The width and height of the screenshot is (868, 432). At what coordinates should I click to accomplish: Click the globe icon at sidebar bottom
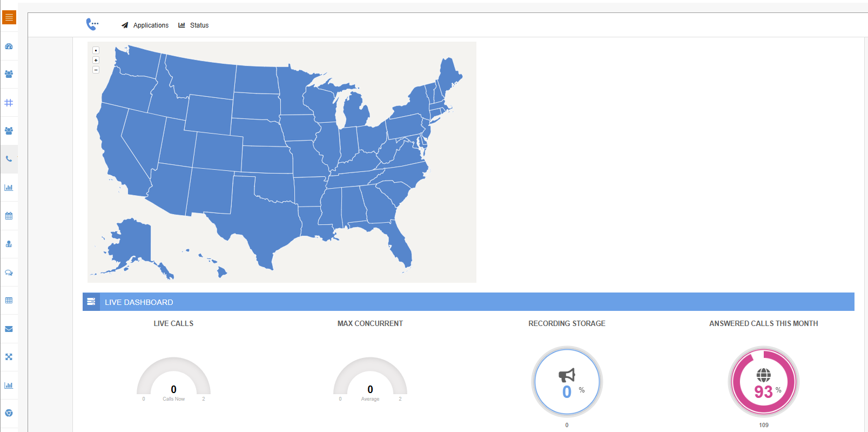(9, 413)
